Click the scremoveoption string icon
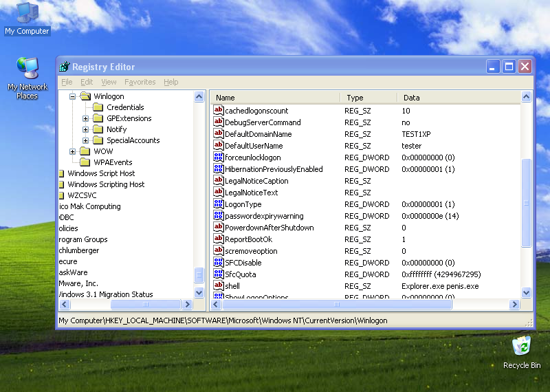Viewport: 550px width, 392px height. (x=218, y=250)
